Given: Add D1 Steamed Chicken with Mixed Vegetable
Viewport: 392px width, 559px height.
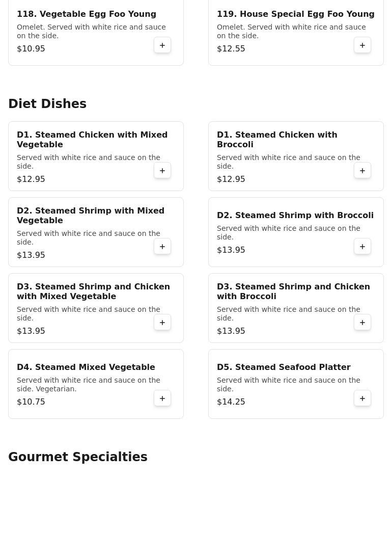Looking at the screenshot, I should 162,171.
